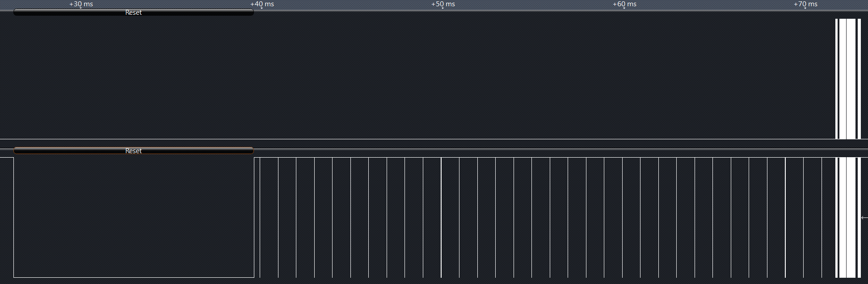Click the top channel Reset bubble

pos(134,13)
